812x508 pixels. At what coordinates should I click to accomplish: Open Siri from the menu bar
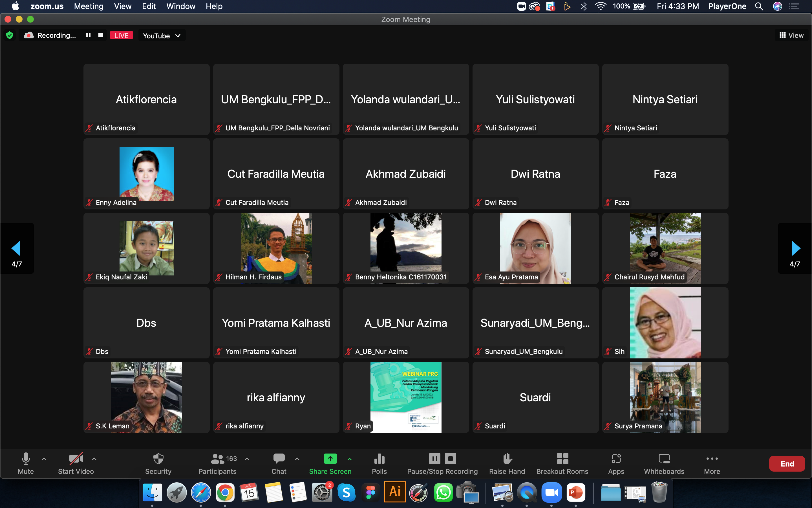(x=777, y=6)
